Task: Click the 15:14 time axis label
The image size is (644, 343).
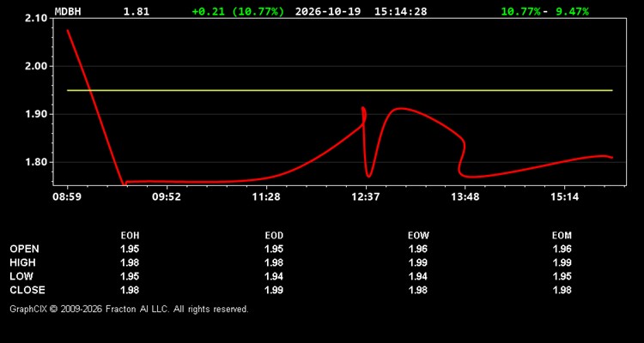Action: pos(564,196)
